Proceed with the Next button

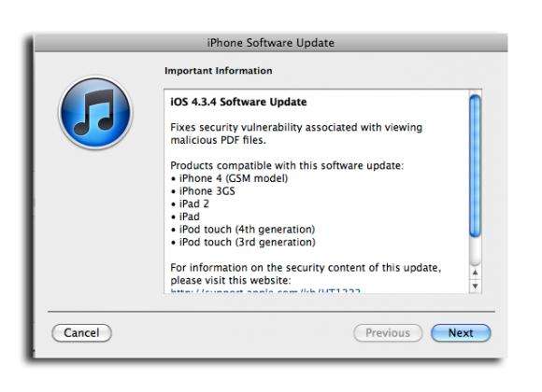point(461,332)
